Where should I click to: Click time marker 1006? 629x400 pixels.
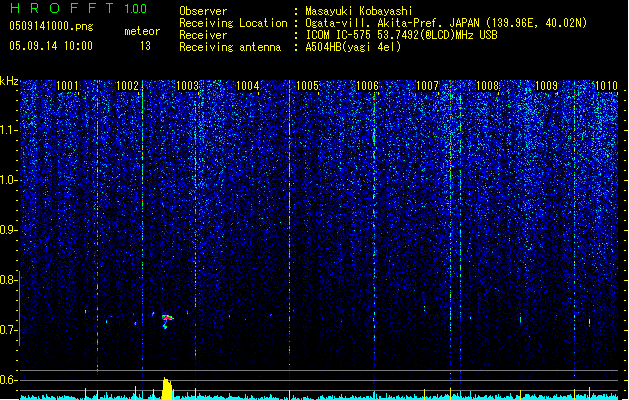click(367, 86)
